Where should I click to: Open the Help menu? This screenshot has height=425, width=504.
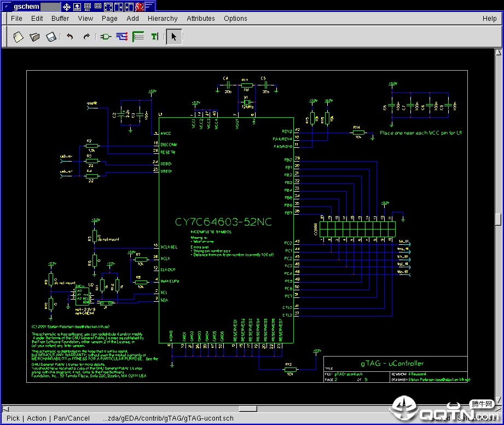point(489,18)
